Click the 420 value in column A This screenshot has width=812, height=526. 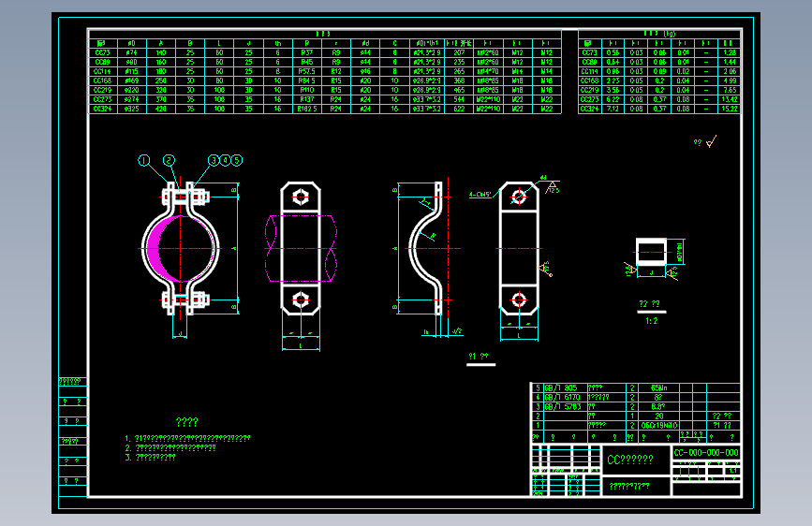click(161, 109)
